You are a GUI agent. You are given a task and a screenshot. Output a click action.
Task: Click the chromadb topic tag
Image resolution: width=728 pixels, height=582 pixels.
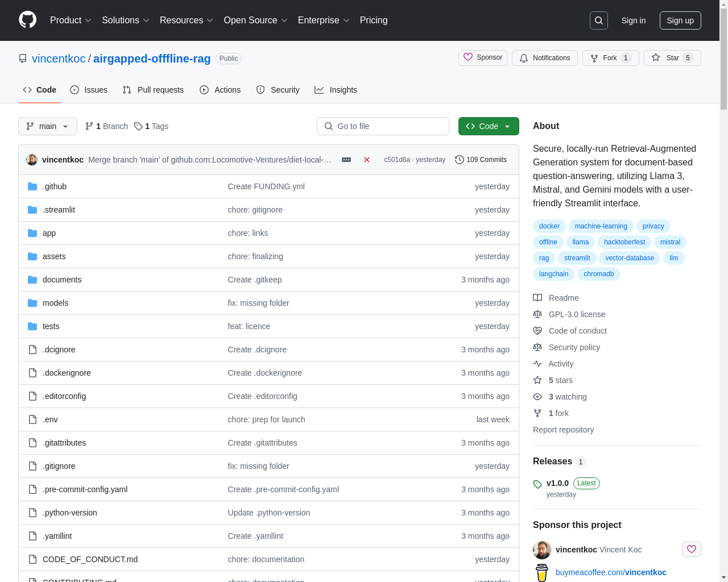tap(599, 274)
